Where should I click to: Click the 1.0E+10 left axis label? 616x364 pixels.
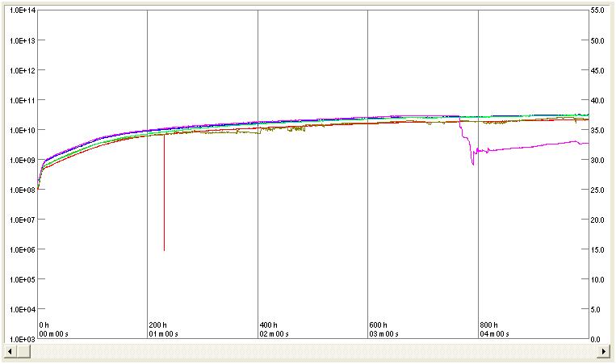(x=23, y=130)
